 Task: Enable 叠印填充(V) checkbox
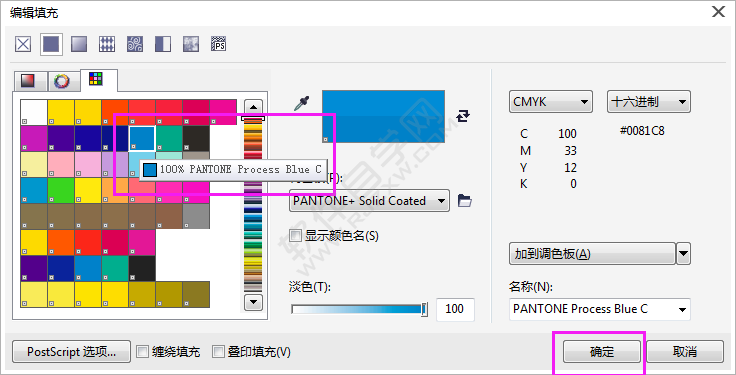(218, 351)
